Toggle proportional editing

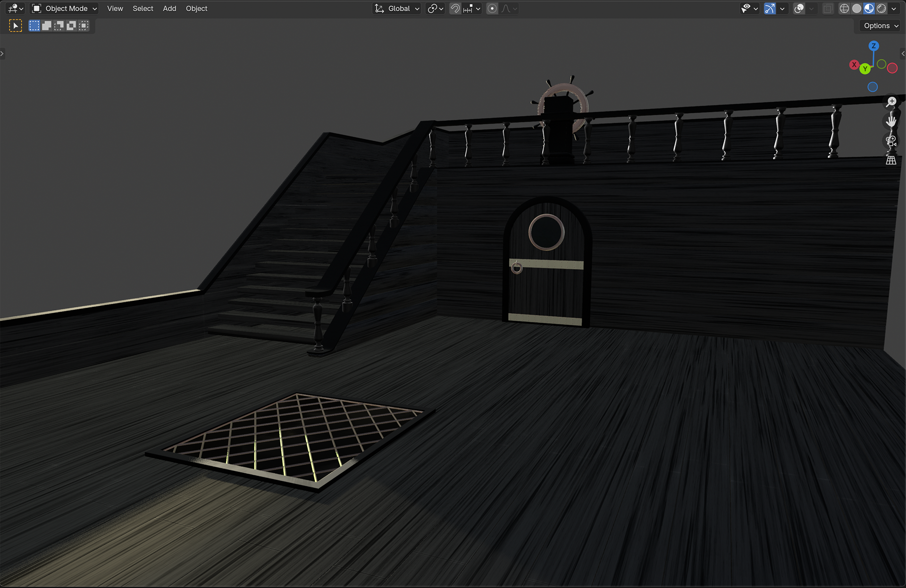tap(492, 8)
